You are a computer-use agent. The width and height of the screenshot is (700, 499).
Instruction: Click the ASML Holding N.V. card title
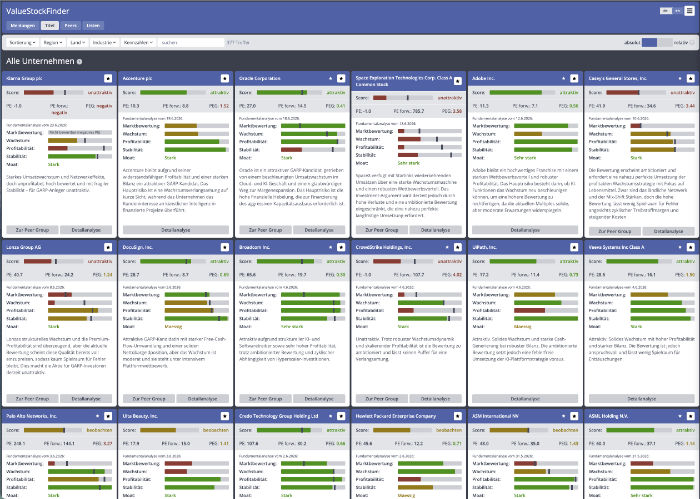(x=608, y=416)
